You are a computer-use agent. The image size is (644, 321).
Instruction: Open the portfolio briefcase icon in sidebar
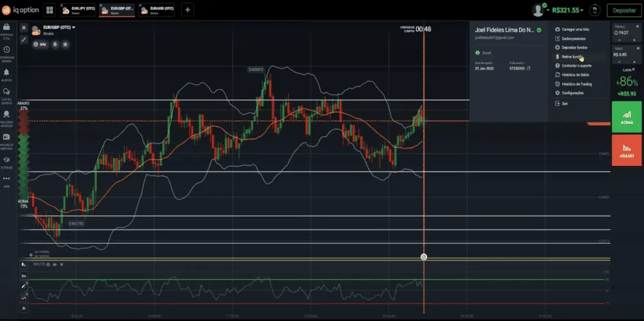click(6, 27)
